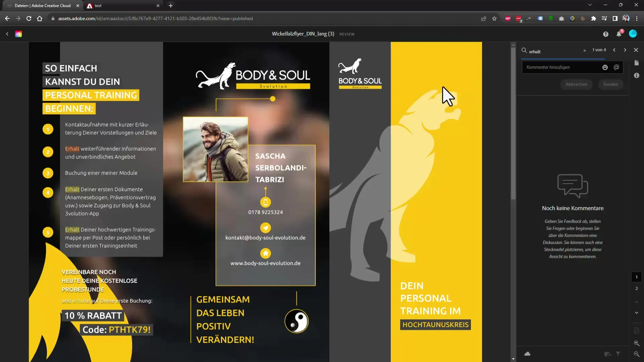The width and height of the screenshot is (644, 362).
Task: Click the highlighted 'Erhalt' in step 2
Action: point(72,149)
